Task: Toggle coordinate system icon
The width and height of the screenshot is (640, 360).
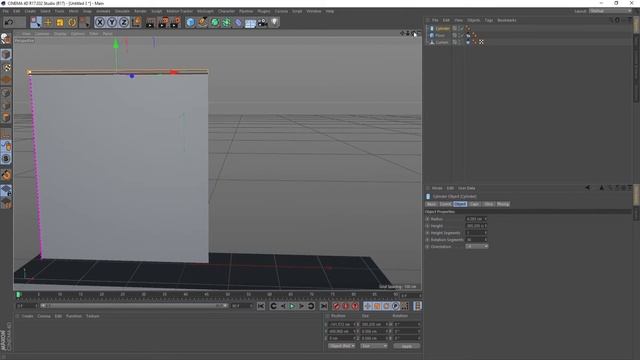Action: (136, 22)
